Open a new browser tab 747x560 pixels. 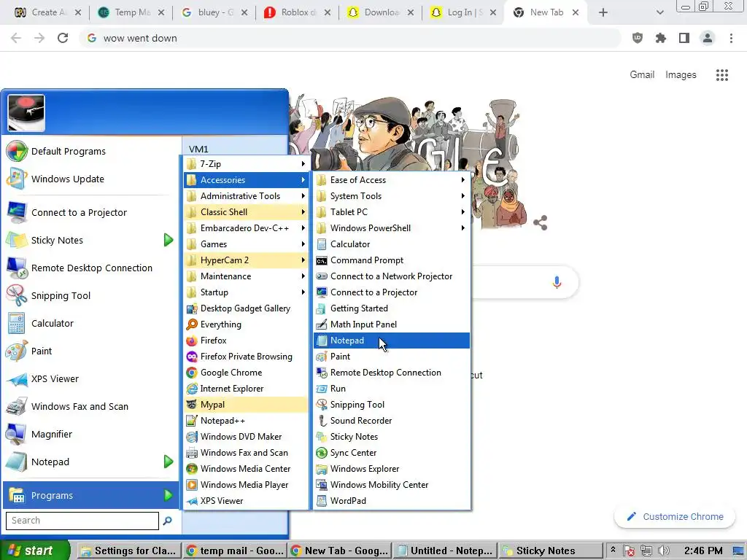[x=603, y=12]
